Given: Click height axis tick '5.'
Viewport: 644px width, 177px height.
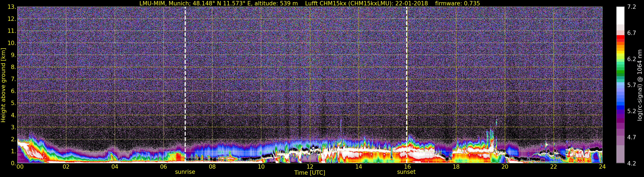Looking at the screenshot, I should (13, 103).
